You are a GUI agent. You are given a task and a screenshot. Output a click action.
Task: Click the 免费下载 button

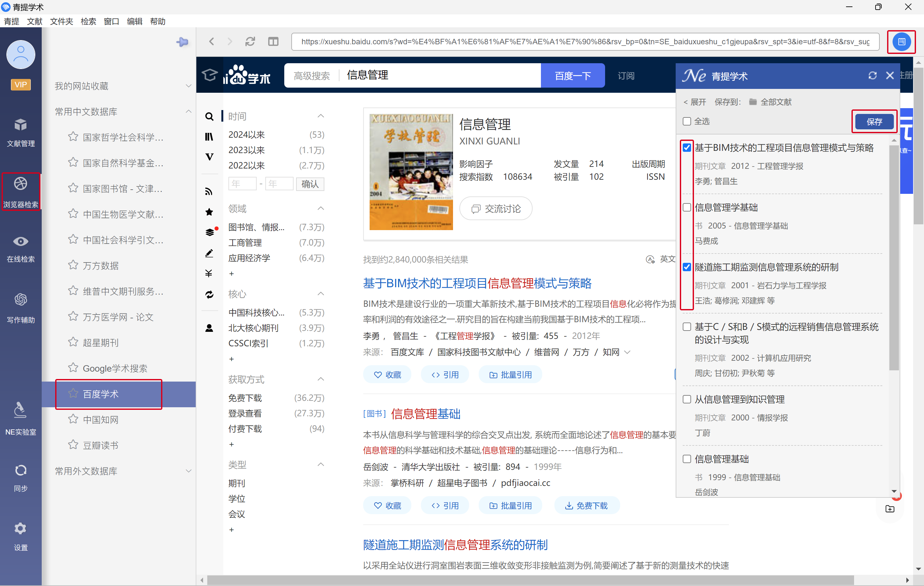pos(586,506)
